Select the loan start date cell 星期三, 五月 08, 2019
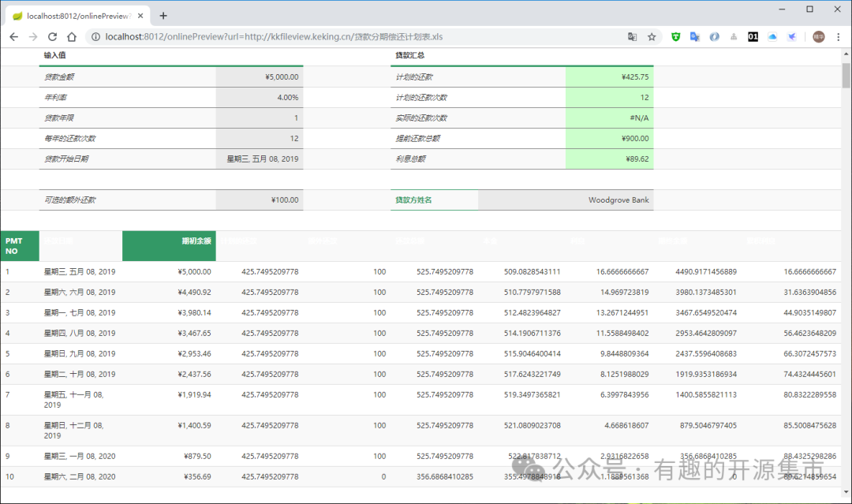852x504 pixels. (260, 159)
